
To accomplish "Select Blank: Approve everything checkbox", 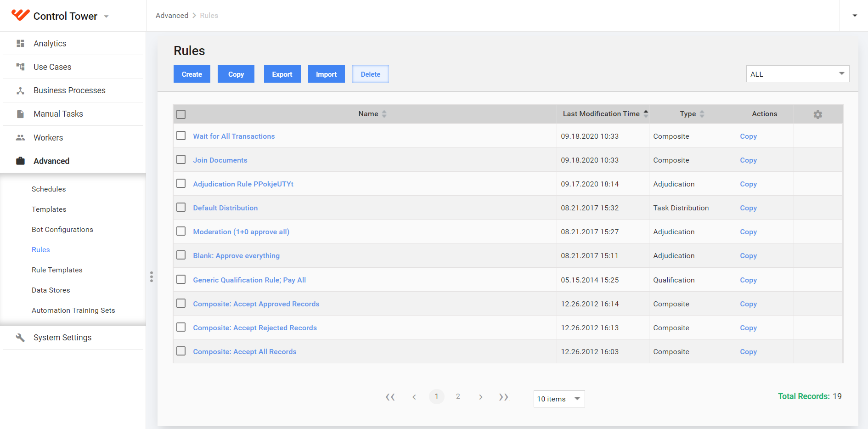I will point(181,255).
